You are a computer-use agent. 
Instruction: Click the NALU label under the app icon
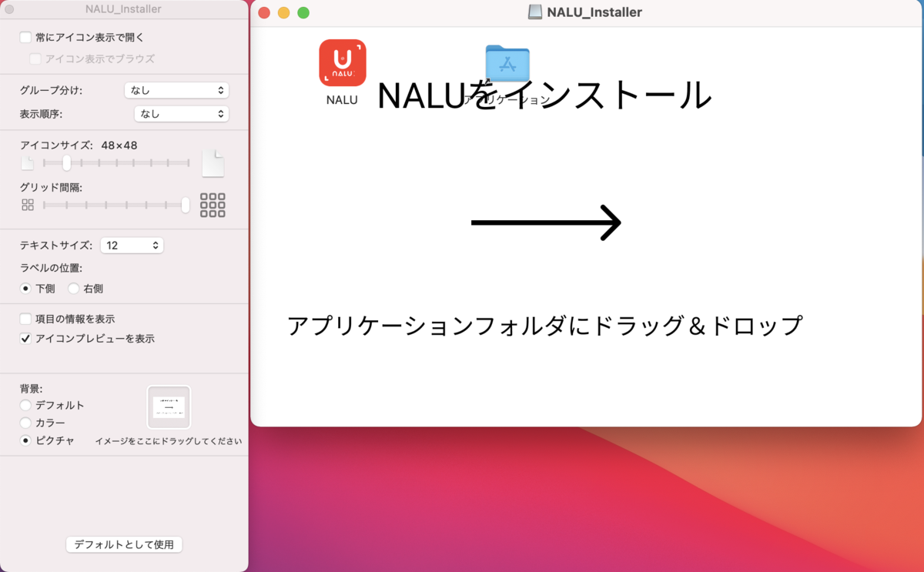(342, 99)
